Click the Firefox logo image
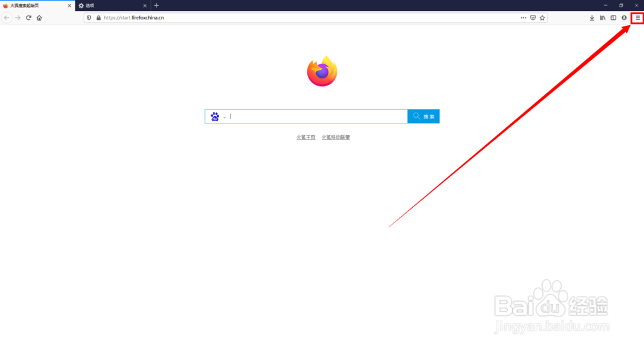 point(322,71)
